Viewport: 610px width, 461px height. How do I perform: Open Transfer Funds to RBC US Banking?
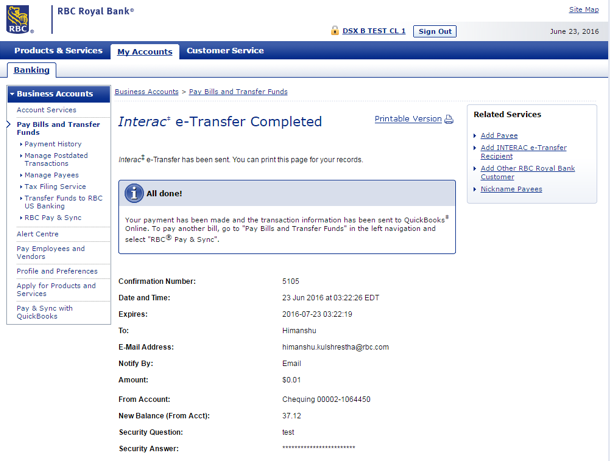pos(63,202)
